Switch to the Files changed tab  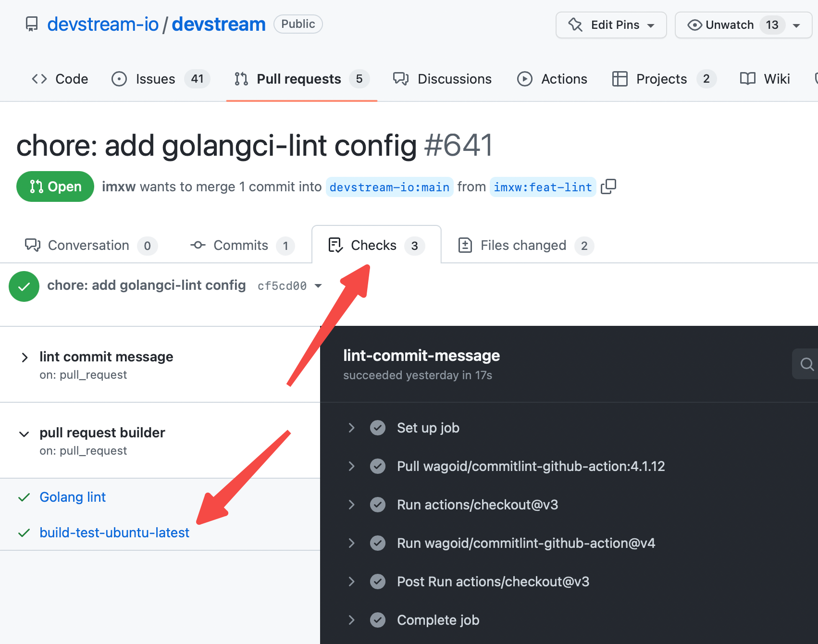(x=523, y=245)
